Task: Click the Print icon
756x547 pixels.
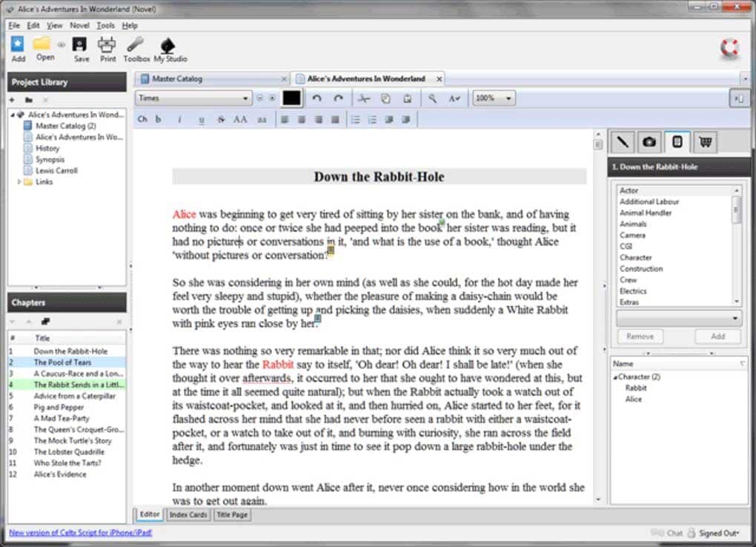Action: [107, 45]
